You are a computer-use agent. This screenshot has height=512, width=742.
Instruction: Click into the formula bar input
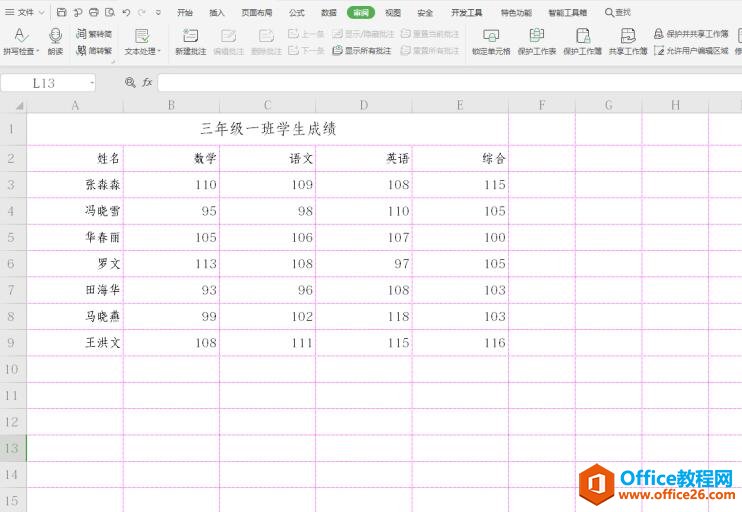click(450, 83)
